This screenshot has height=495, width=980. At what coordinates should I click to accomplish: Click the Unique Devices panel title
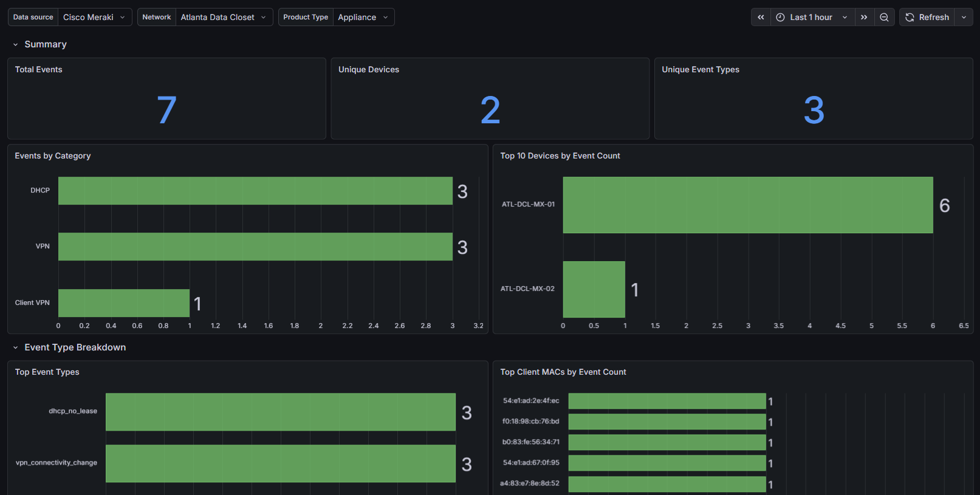coord(369,69)
